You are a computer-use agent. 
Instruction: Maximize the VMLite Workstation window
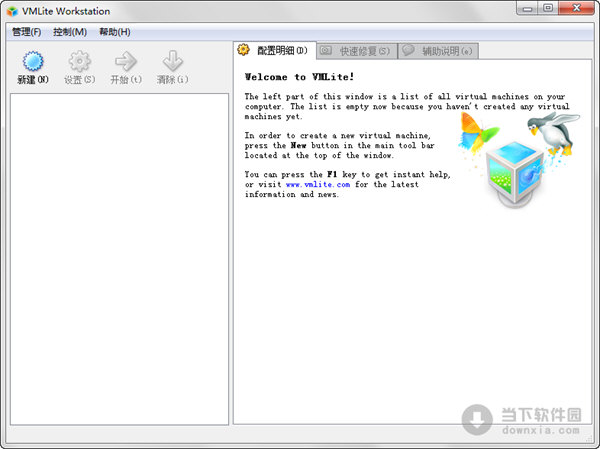547,9
